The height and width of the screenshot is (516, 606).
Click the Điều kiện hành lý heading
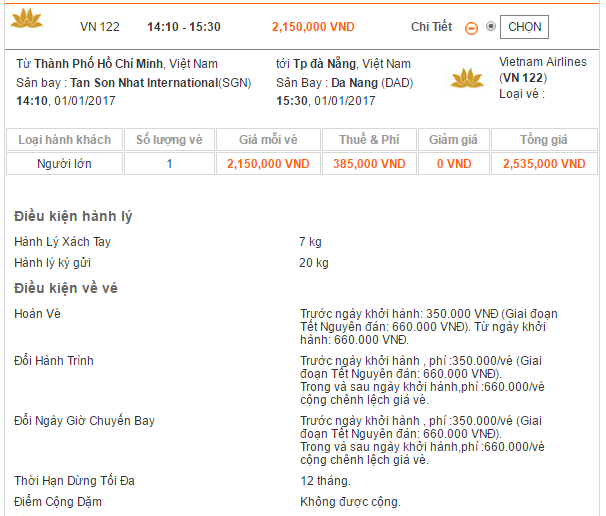[x=73, y=216]
